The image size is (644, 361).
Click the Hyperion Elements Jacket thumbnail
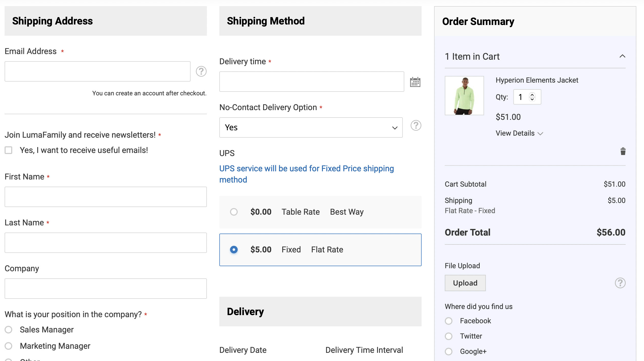coord(464,96)
